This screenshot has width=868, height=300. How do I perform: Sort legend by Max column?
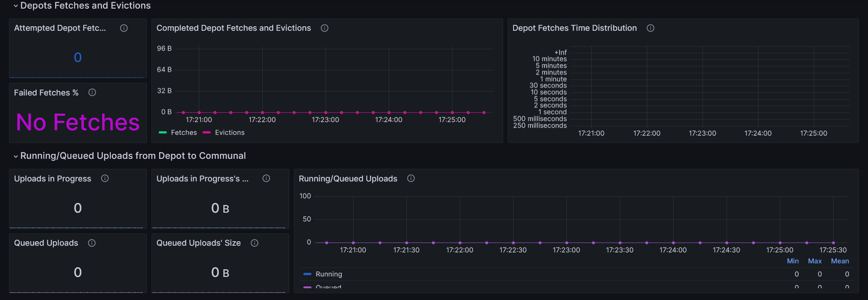click(815, 261)
